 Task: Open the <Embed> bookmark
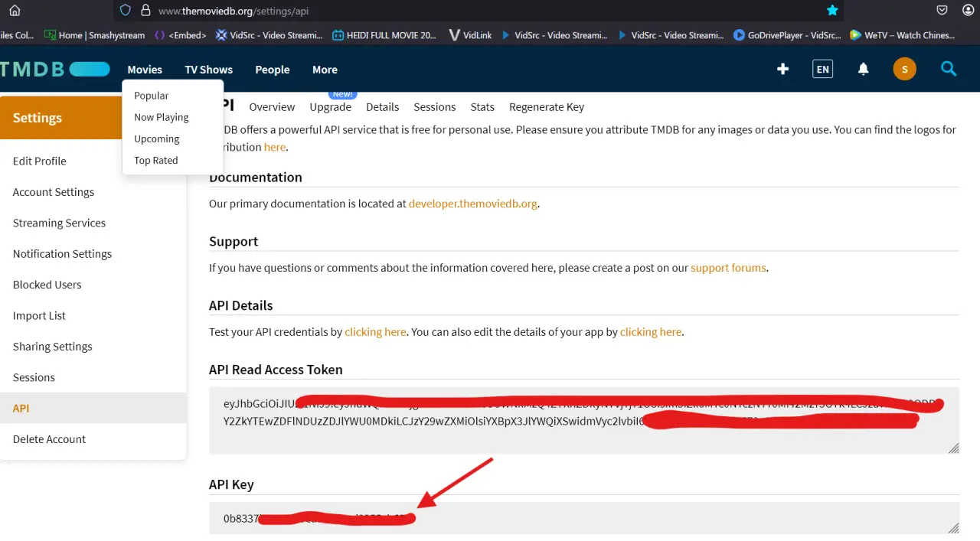pyautogui.click(x=181, y=35)
